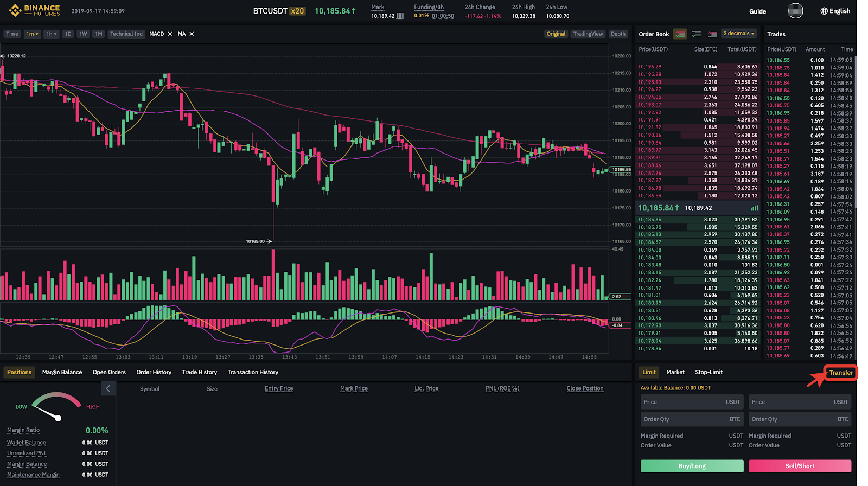Click the Mark price label
Viewport: 868px width, 486px height.
click(x=378, y=7)
